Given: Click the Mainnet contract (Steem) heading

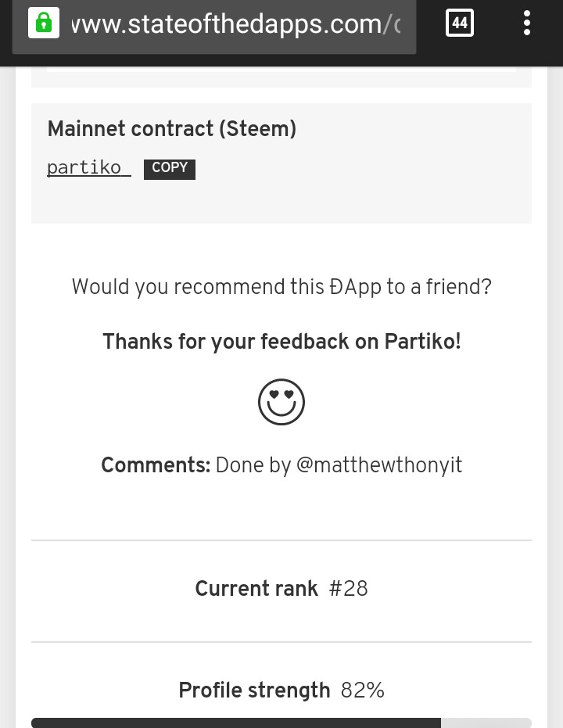Looking at the screenshot, I should 172,128.
